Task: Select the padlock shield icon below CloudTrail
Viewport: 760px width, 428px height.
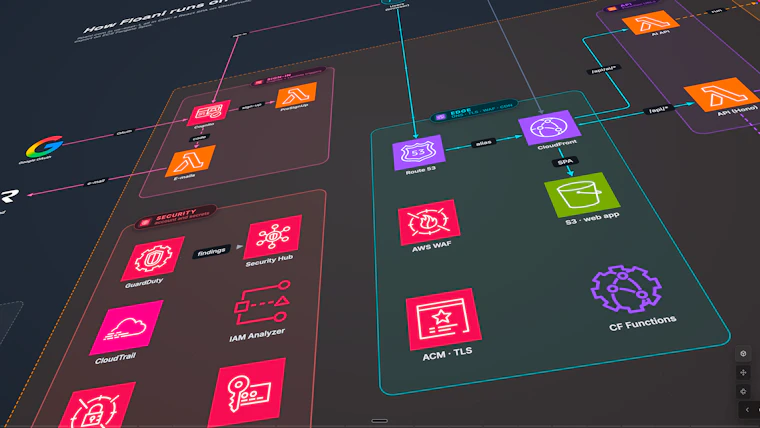Action: (95, 406)
